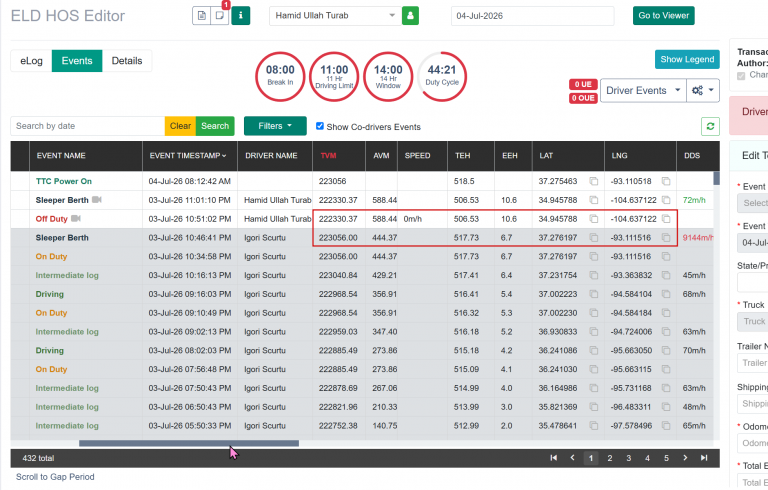Select the red Off Duty event
Image resolution: width=768 pixels, height=490 pixels.
click(51, 219)
